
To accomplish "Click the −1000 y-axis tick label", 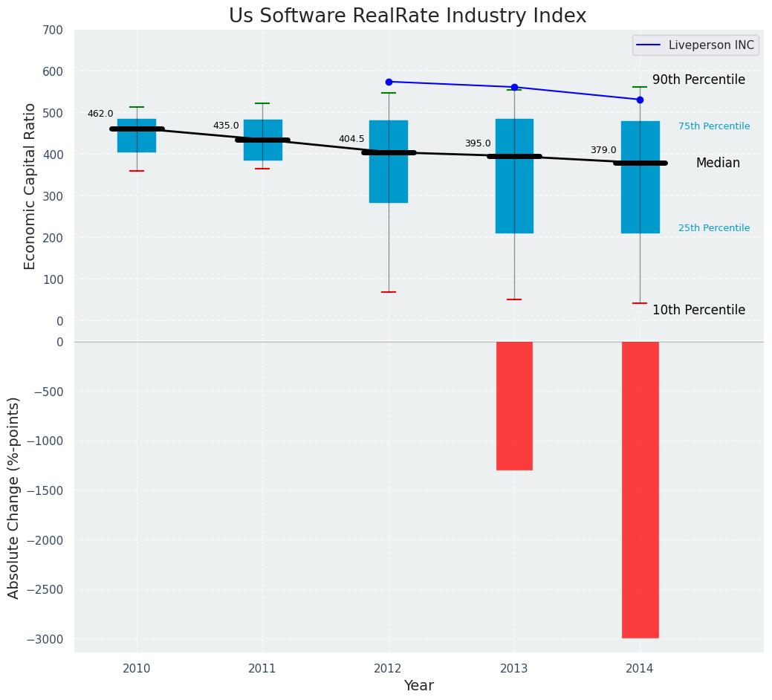I will click(45, 441).
